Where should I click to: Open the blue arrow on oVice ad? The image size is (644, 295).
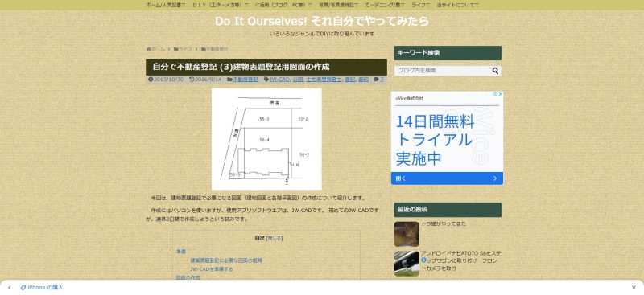point(495,178)
